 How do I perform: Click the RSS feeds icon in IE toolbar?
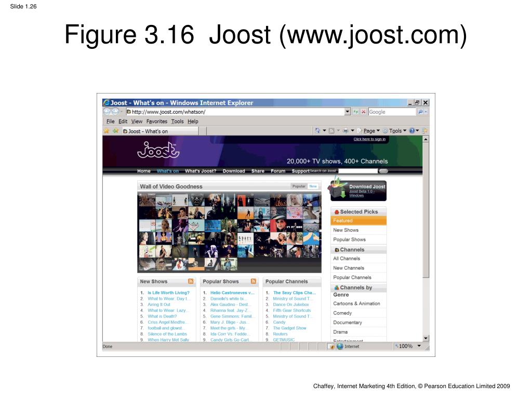point(331,130)
